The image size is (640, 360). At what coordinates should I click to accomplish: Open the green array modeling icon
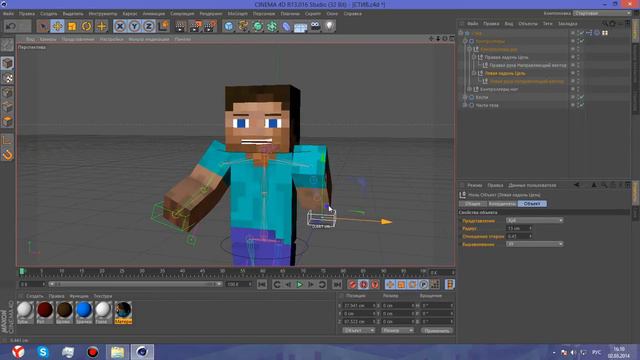click(x=272, y=27)
